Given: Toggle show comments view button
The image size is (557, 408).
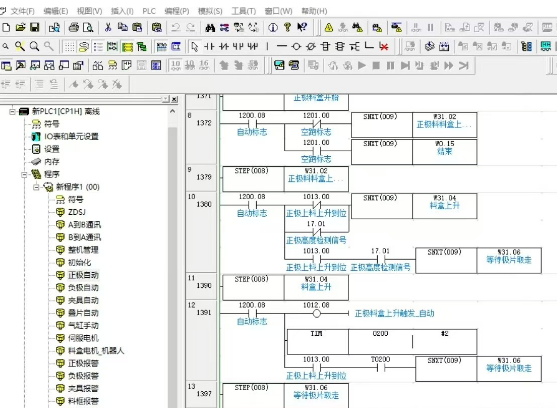Looking at the screenshot, I should coord(84,47).
